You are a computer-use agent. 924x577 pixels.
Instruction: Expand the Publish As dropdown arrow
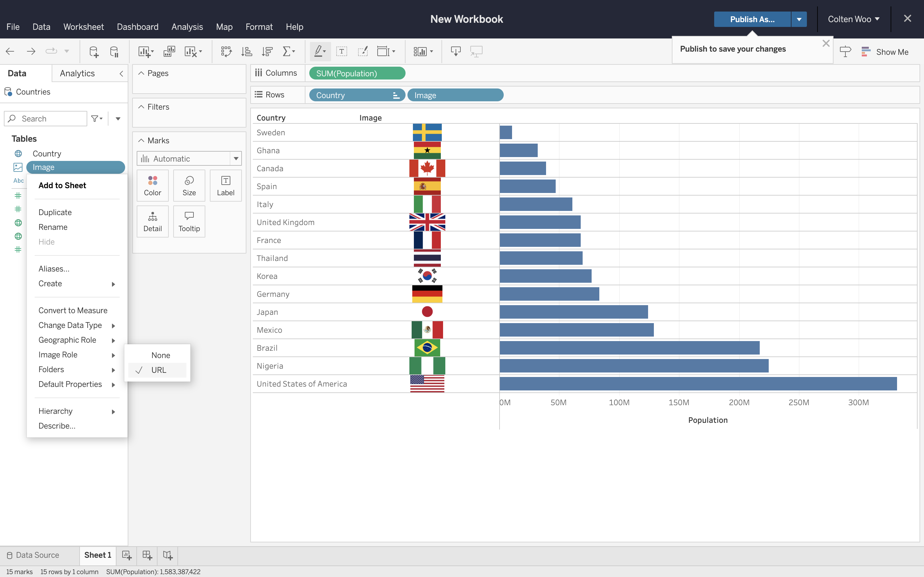[x=799, y=20]
